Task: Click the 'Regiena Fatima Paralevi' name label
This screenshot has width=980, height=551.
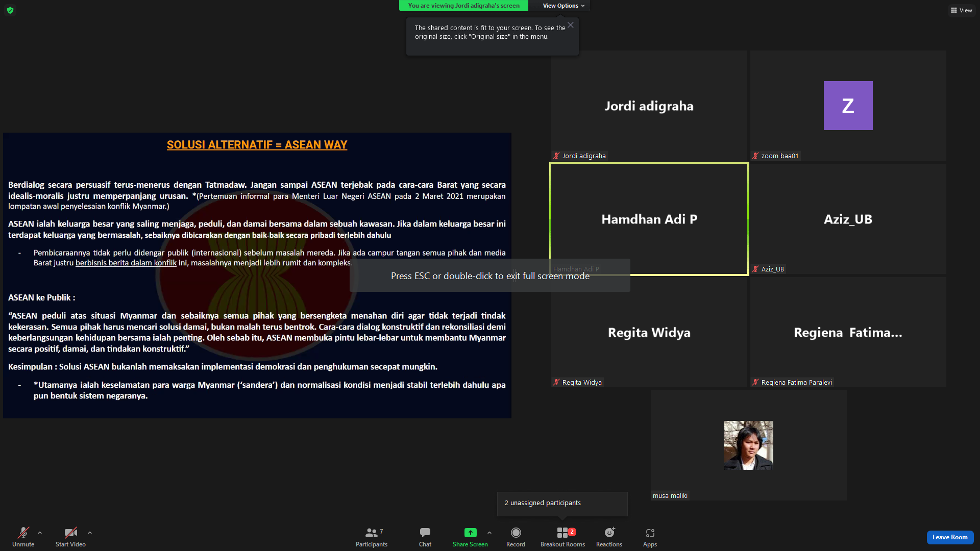Action: click(x=796, y=383)
